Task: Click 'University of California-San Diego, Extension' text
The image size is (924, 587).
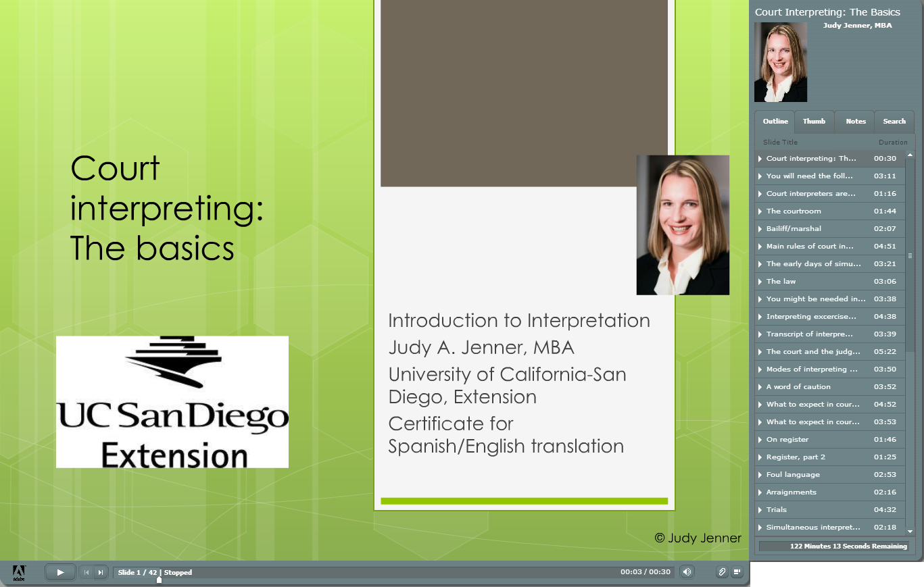Action: (507, 385)
